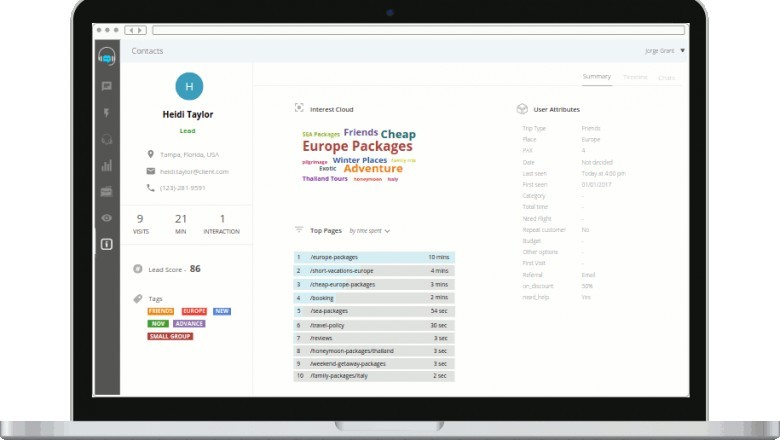Viewport: 780px width, 440px height.
Task: Open the Chats tab
Action: [x=666, y=77]
